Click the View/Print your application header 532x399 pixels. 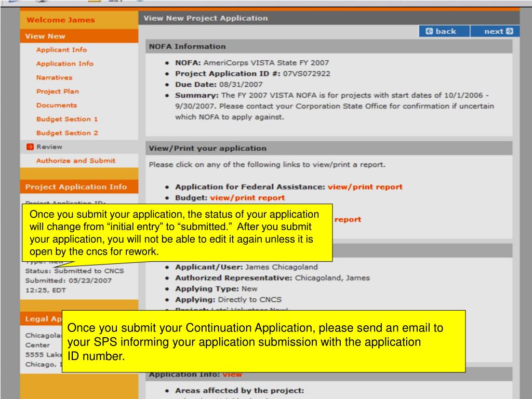(329, 148)
